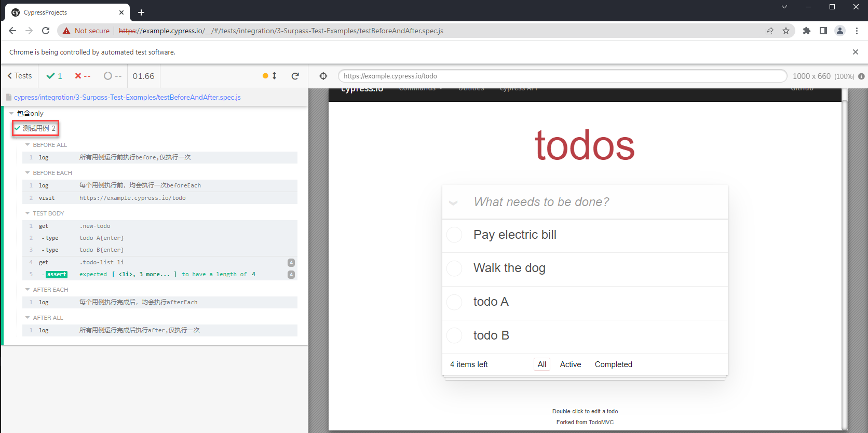The height and width of the screenshot is (433, 868).
Task: Select the 测试用例-2 test
Action: tap(39, 128)
